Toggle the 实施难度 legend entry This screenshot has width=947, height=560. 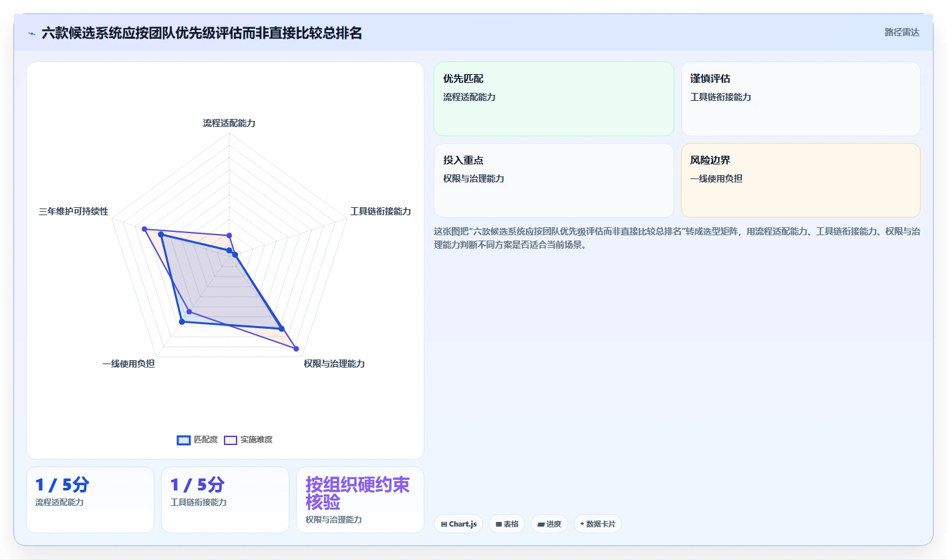point(248,440)
